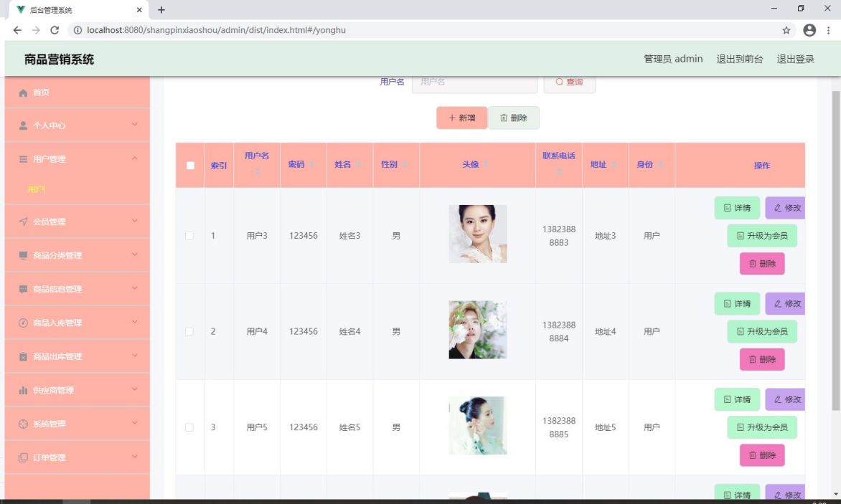Viewport: 841px width, 504px height.
Task: Click the paper plane icon beside 会员管理
Action: pyautogui.click(x=23, y=222)
